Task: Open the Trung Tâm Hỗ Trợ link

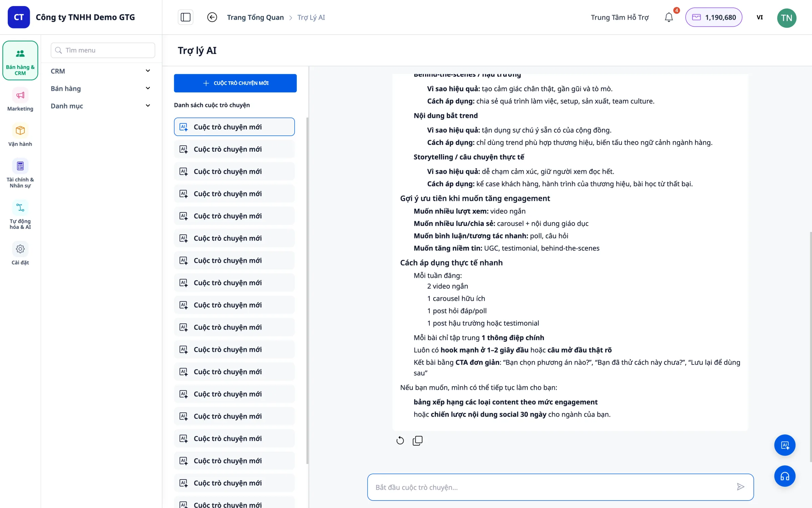Action: [x=619, y=17]
